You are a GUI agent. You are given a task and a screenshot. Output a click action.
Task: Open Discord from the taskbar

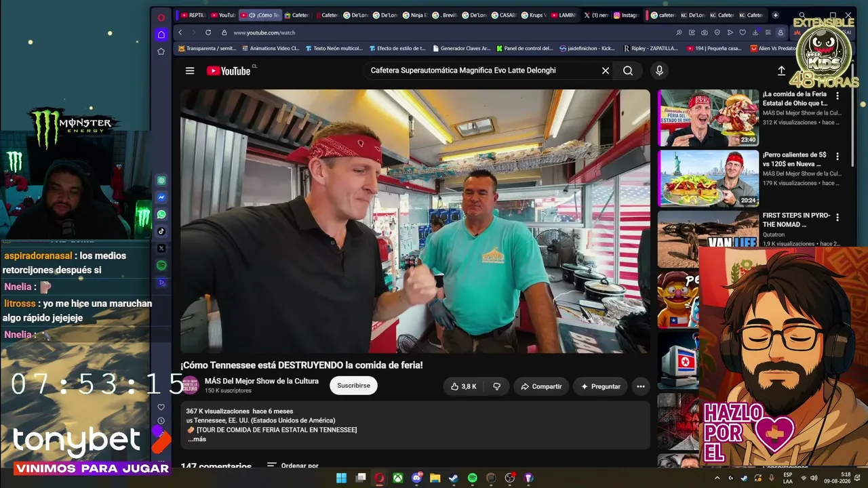[416, 478]
